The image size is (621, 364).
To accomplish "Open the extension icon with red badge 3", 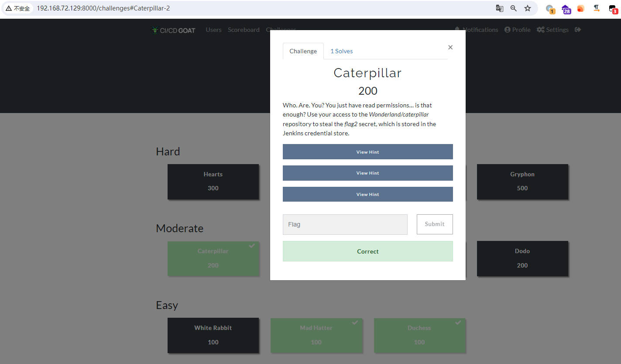I will (613, 9).
